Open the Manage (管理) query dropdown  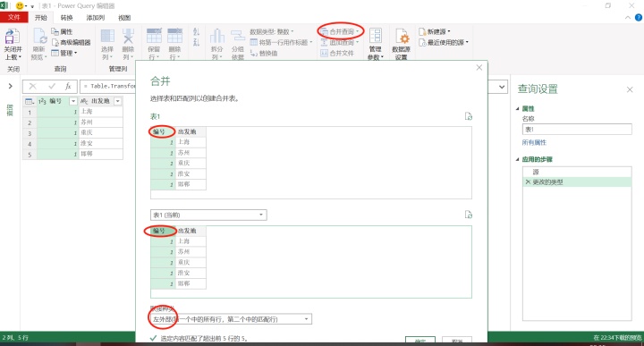coord(64,53)
